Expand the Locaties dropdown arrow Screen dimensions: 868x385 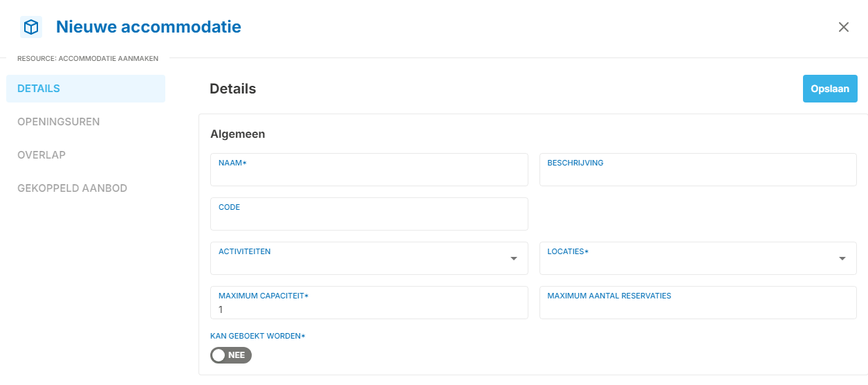click(842, 258)
